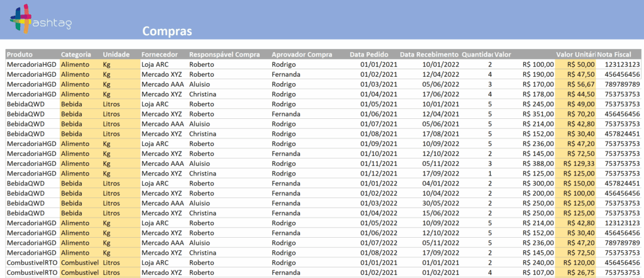Click the date cell 01/11/2021

pos(379,164)
